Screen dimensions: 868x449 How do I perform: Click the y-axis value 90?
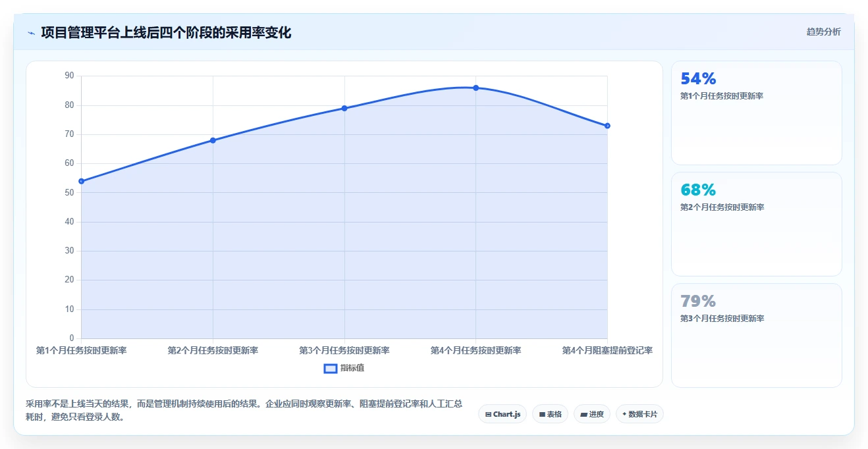coord(70,76)
